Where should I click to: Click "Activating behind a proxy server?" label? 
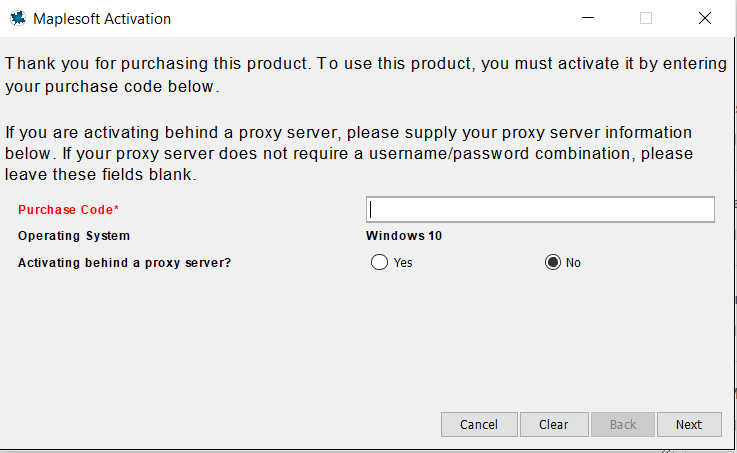tap(124, 263)
